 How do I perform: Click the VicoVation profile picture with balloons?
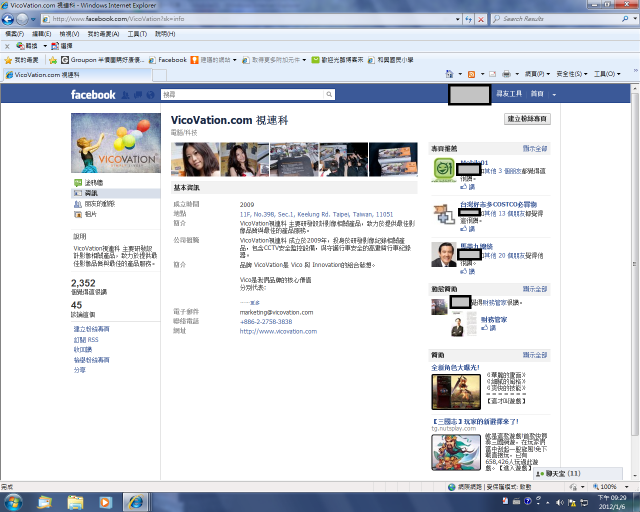116,143
